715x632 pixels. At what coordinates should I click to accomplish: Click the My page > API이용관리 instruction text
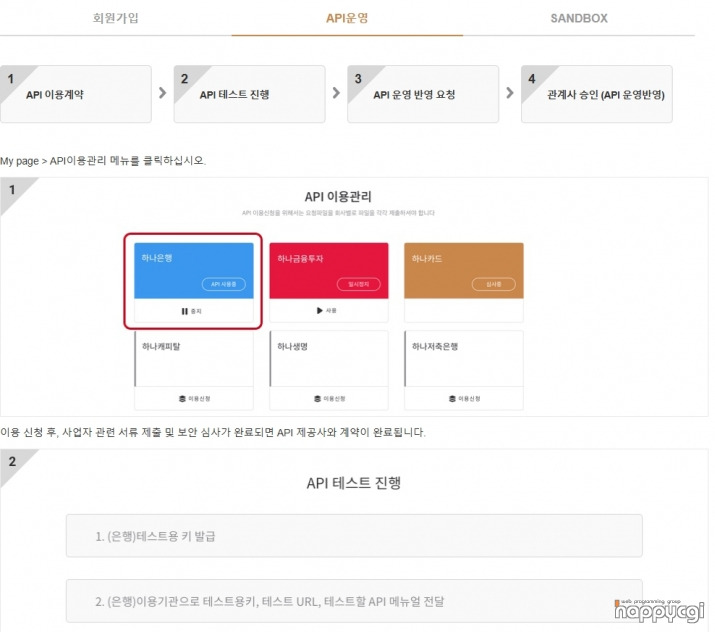tap(103, 161)
